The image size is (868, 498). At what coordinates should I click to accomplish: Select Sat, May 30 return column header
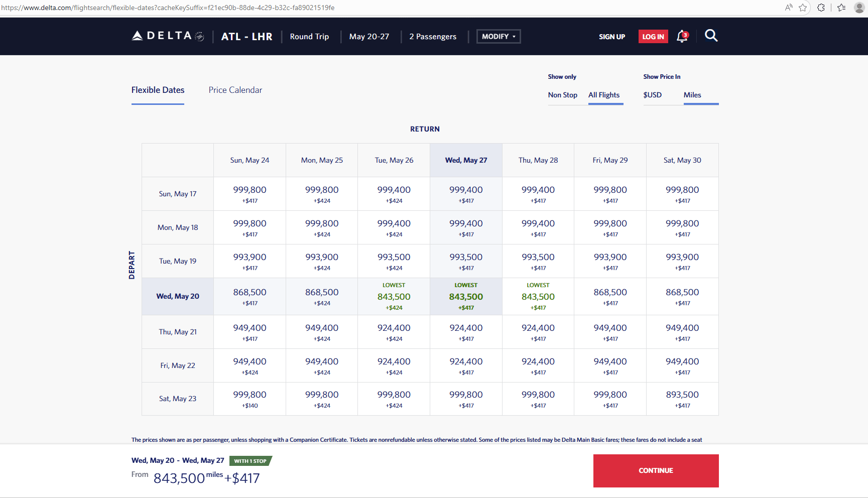(682, 160)
